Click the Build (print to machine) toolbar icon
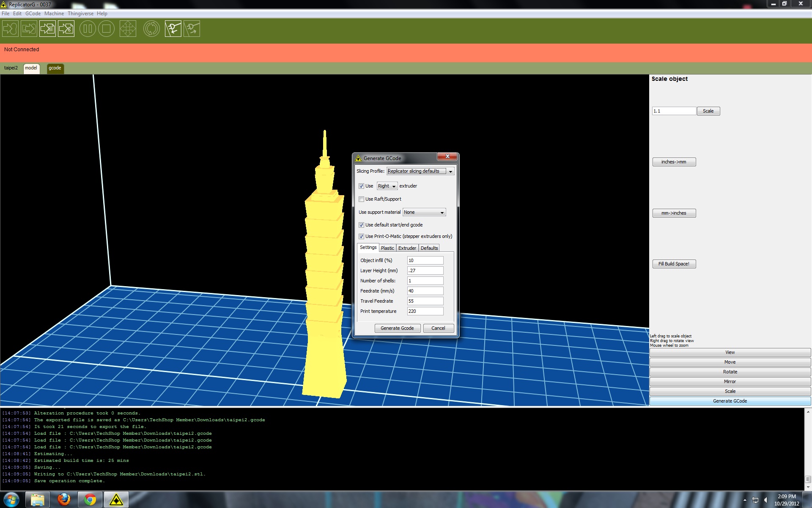Image resolution: width=812 pixels, height=508 pixels. (10, 29)
